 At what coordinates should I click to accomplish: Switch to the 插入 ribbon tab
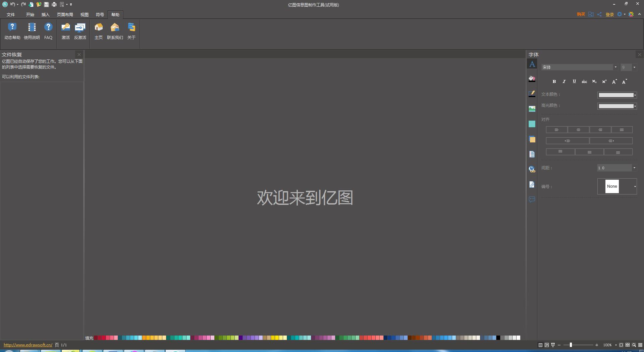click(x=45, y=15)
